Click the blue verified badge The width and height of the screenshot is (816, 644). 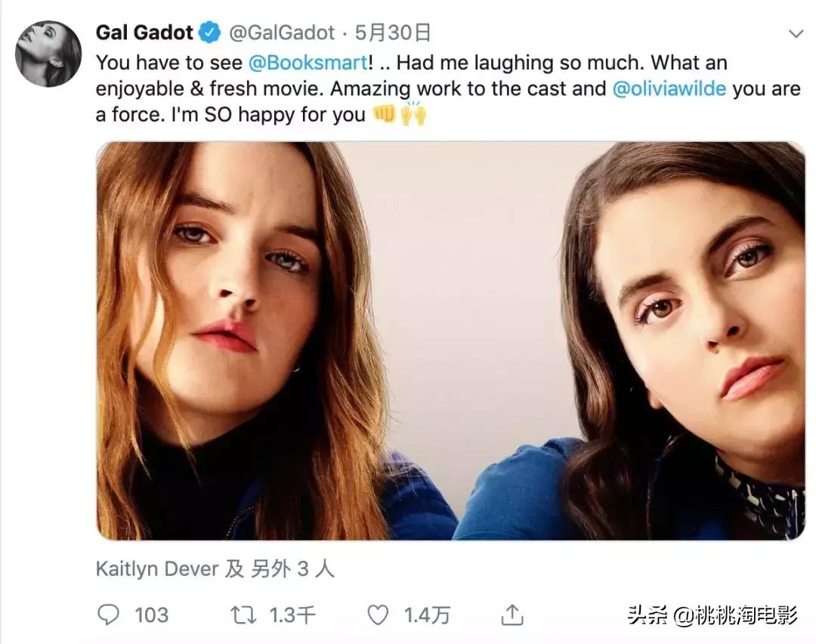[209, 33]
